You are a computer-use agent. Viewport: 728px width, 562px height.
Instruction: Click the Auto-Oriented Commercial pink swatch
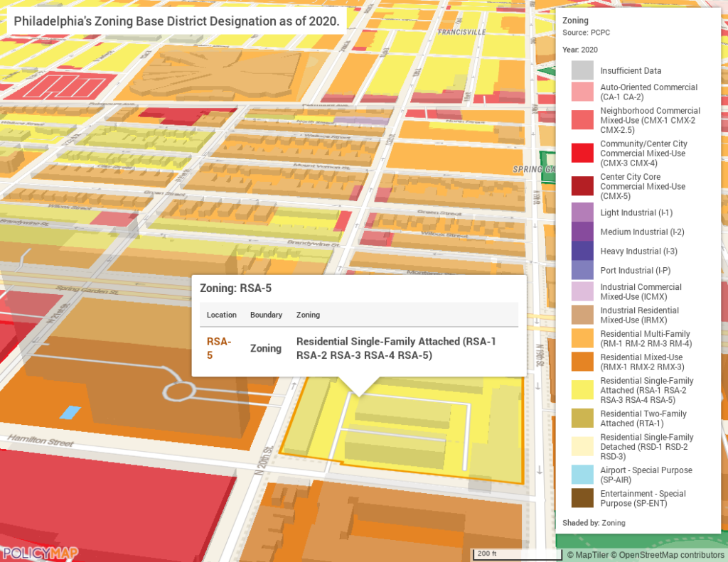582,92
